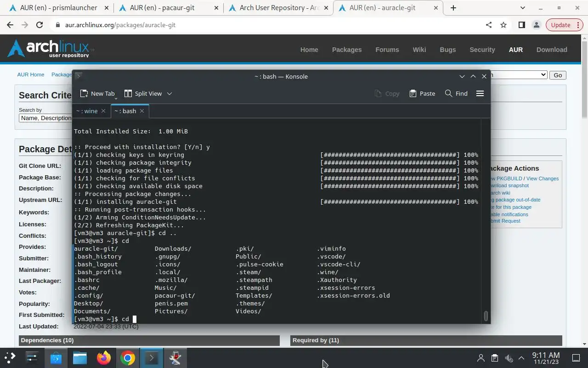This screenshot has height=368, width=588.
Task: Open Wiki in Arch navigation
Action: pos(419,50)
